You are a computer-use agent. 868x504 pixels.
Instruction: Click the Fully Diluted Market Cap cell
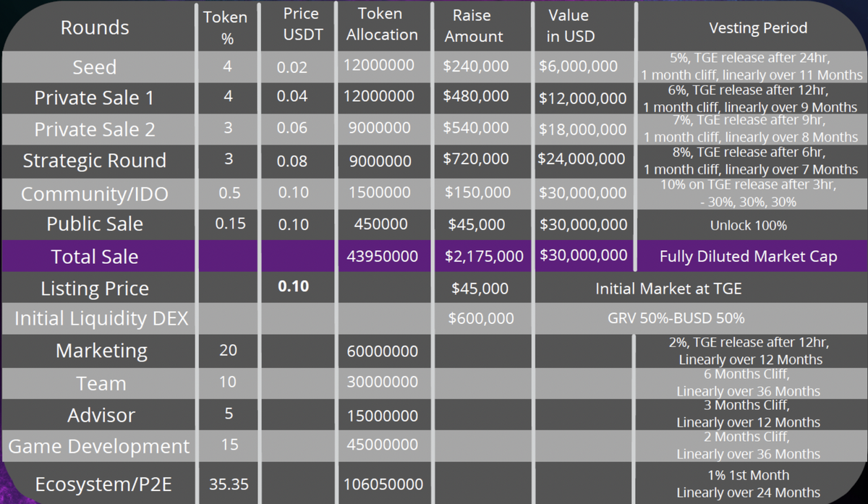[x=748, y=257]
